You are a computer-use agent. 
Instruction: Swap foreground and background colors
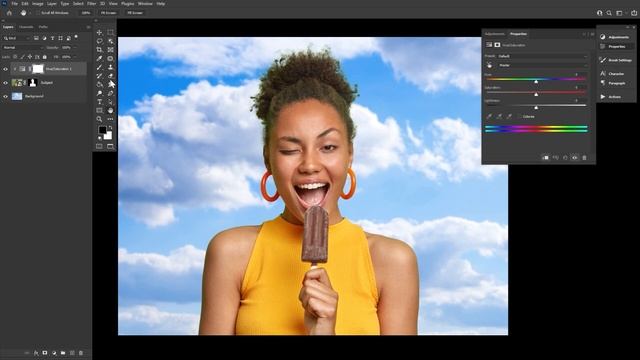click(x=110, y=128)
